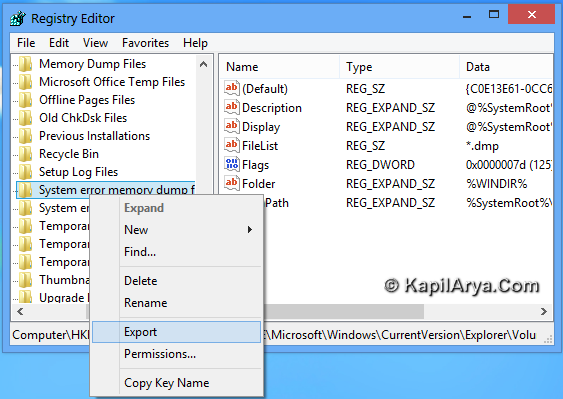Viewport: 563px width, 399px height.
Task: Open the File menu
Action: 26,43
